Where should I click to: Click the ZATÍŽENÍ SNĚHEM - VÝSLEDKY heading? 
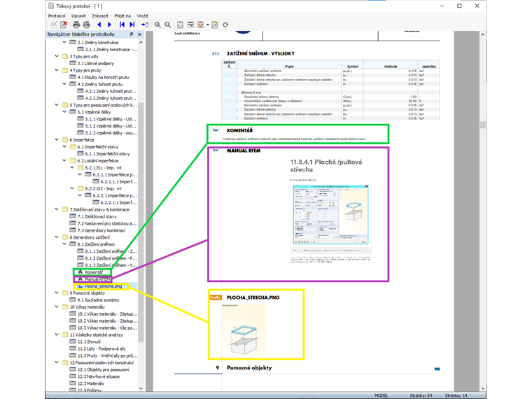pos(260,54)
